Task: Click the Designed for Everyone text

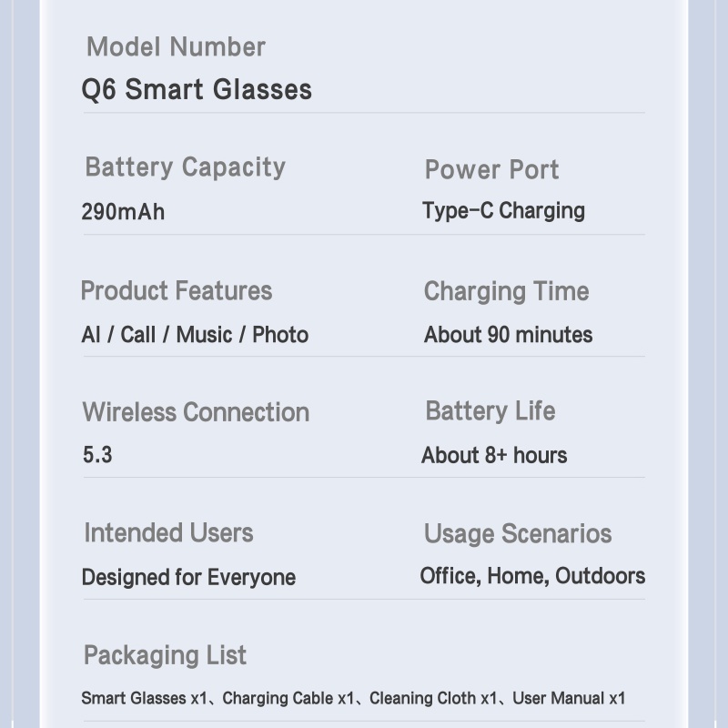Action: point(188,577)
